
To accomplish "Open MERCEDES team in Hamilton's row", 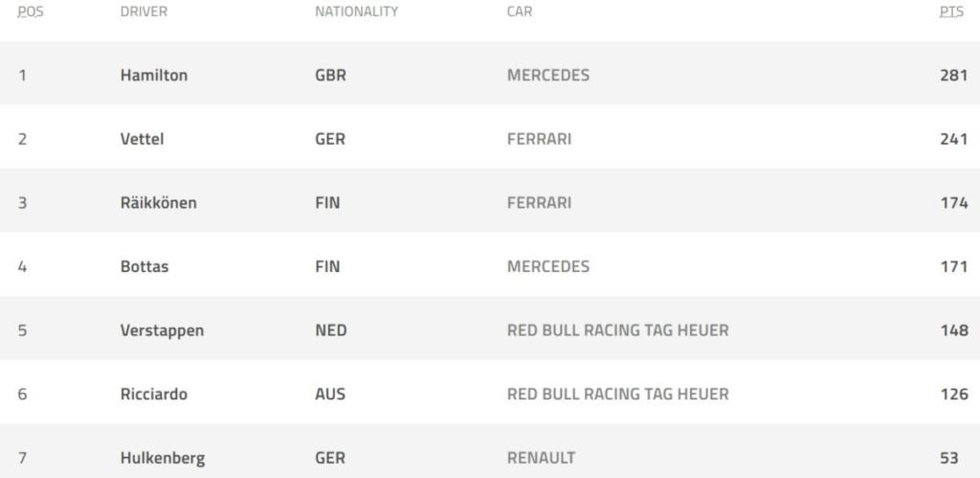I will coord(548,76).
